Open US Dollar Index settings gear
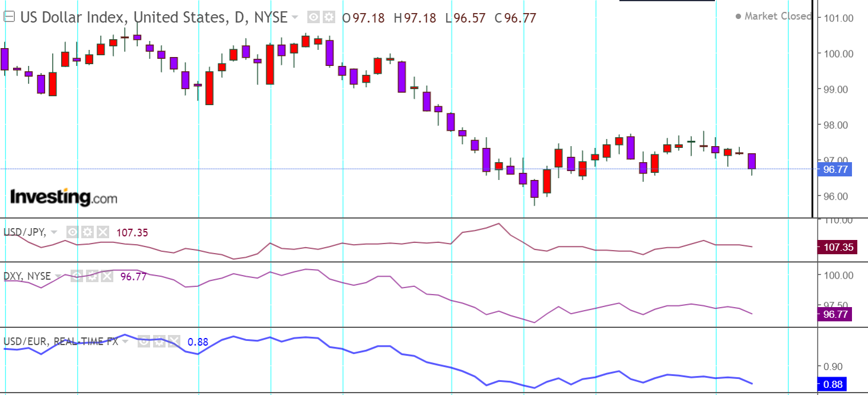 (328, 18)
